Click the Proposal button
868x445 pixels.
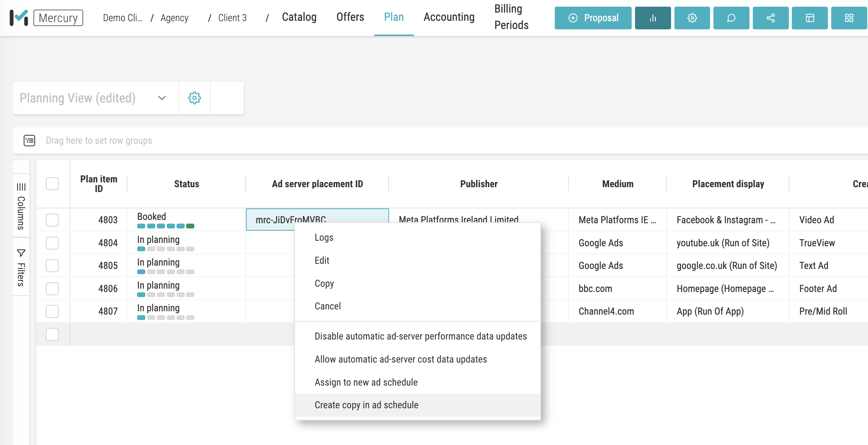[x=593, y=18]
